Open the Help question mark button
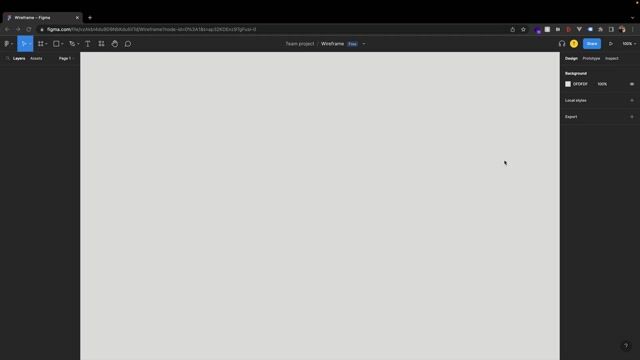The height and width of the screenshot is (360, 640). (x=626, y=346)
